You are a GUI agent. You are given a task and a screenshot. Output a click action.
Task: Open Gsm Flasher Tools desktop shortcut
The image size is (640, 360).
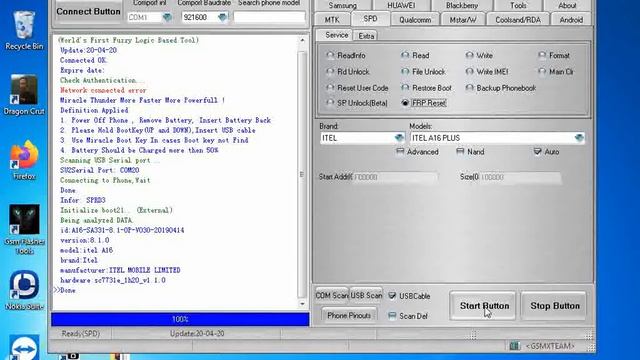pos(24,229)
